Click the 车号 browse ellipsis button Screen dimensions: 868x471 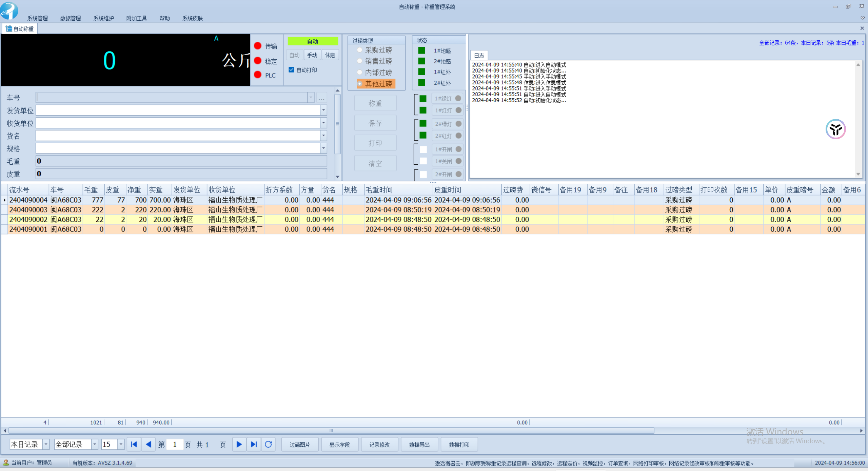(x=321, y=98)
